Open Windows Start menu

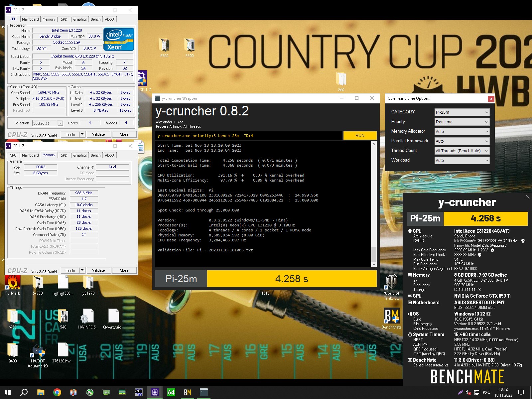point(8,392)
